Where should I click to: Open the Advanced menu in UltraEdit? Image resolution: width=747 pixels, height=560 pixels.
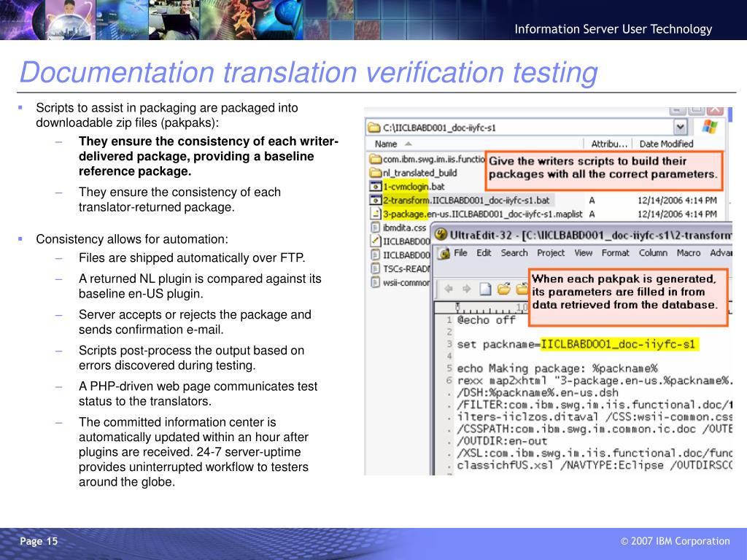click(x=721, y=253)
